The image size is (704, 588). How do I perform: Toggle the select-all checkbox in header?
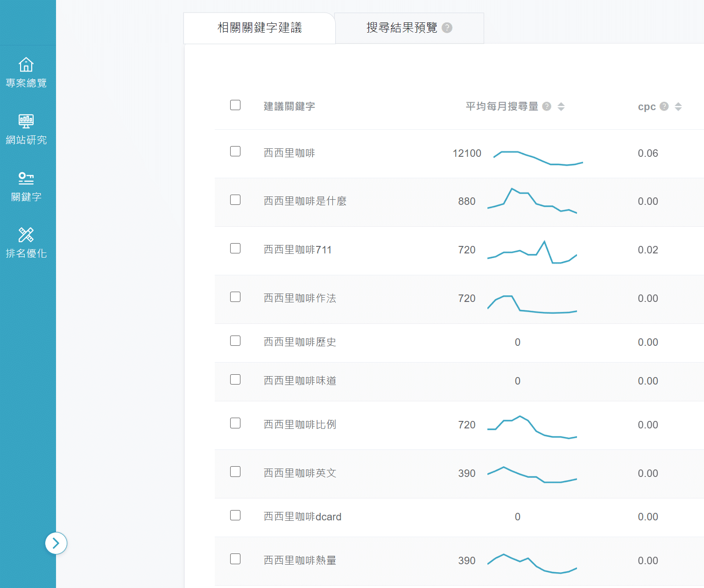coord(235,105)
